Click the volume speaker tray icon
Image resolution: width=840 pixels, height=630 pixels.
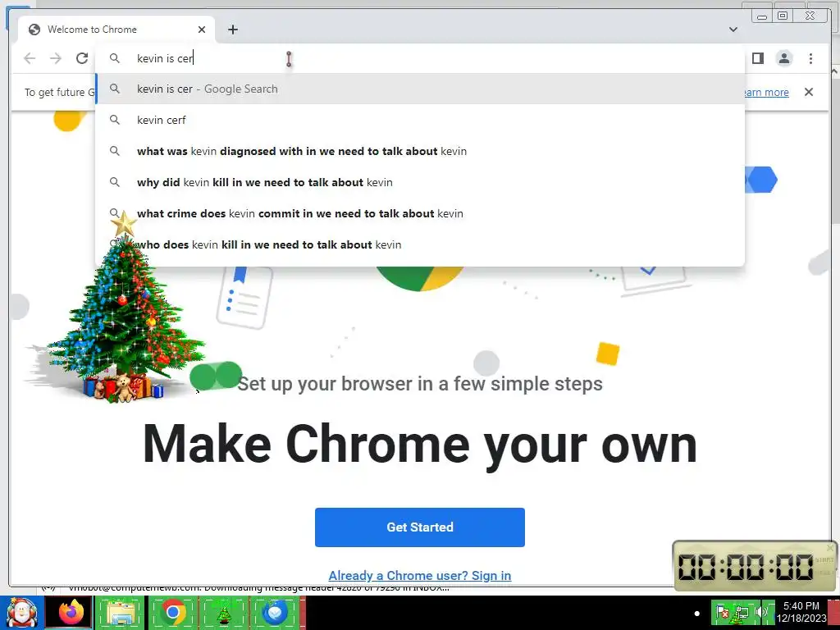pos(760,612)
